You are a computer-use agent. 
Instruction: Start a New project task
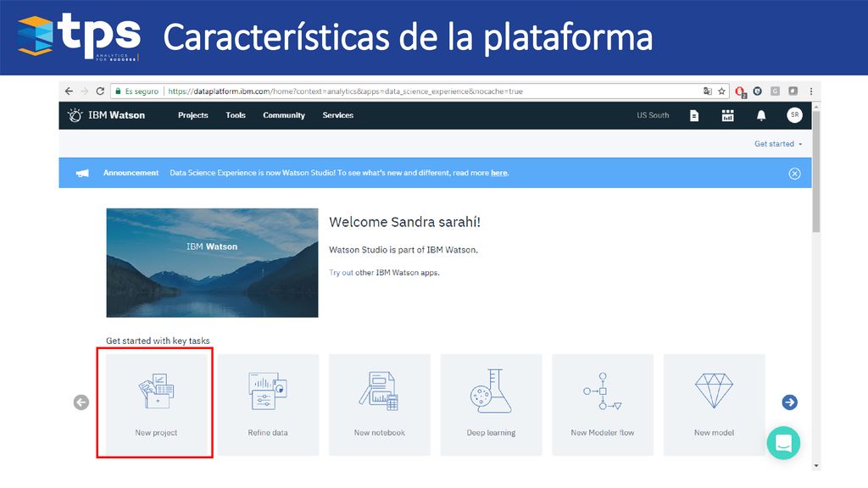[x=157, y=405]
